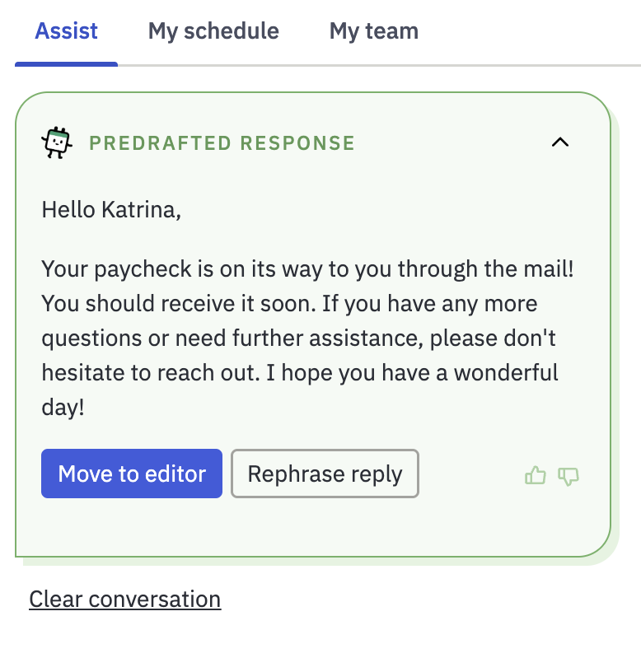Click the PREDRAFTED RESPONSE heading text
641x672 pixels.
(222, 143)
